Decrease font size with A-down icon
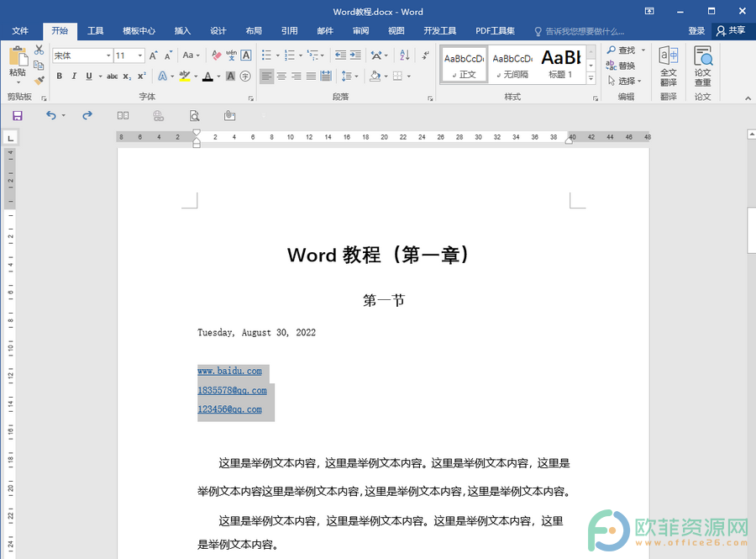Viewport: 756px width, 559px height. [x=168, y=55]
